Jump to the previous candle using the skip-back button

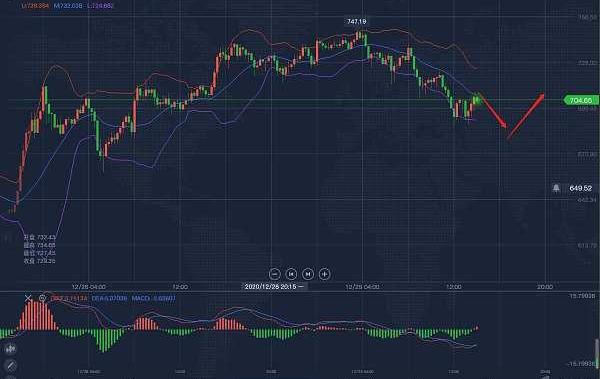[x=291, y=274]
